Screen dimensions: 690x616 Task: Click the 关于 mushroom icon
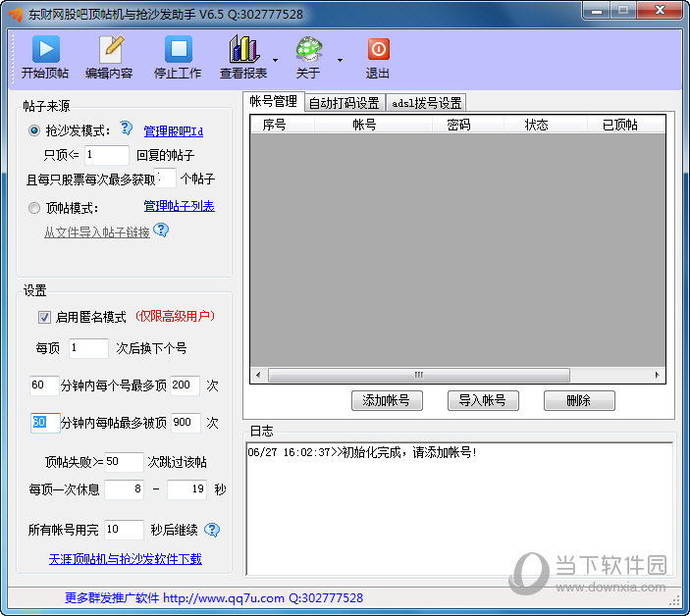pyautogui.click(x=309, y=49)
